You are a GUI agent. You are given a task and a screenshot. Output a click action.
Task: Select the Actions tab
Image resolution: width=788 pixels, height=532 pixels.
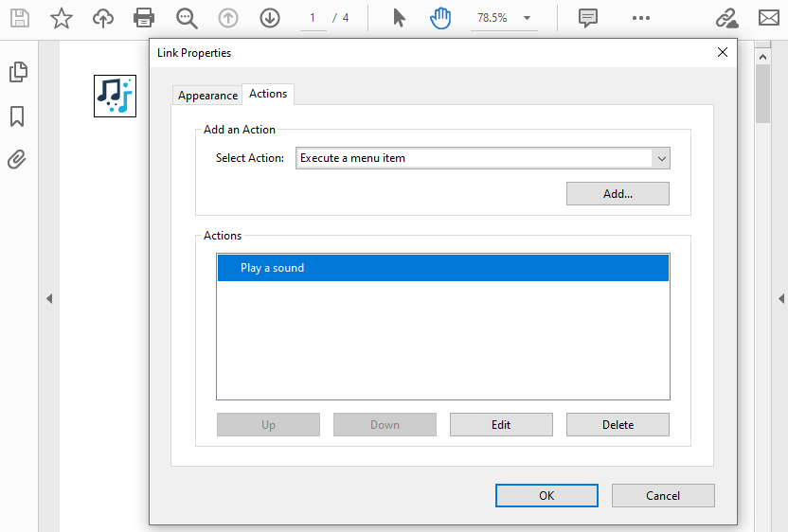268,94
